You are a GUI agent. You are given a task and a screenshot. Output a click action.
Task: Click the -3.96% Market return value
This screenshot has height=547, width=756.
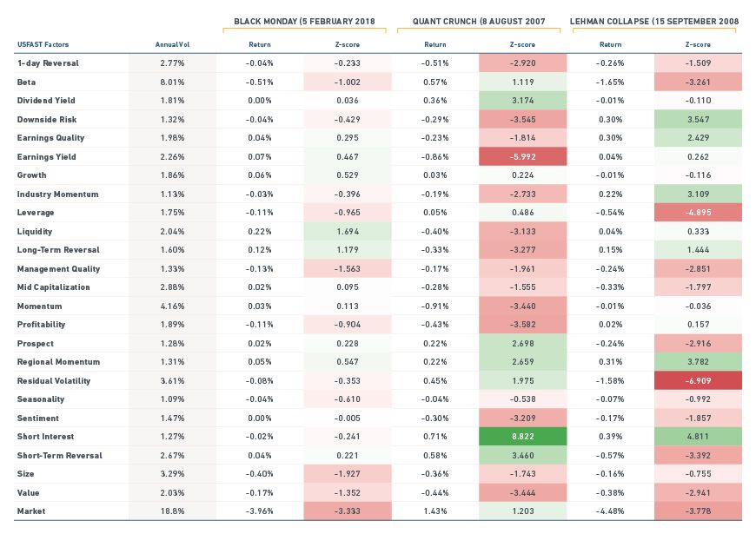(x=259, y=511)
